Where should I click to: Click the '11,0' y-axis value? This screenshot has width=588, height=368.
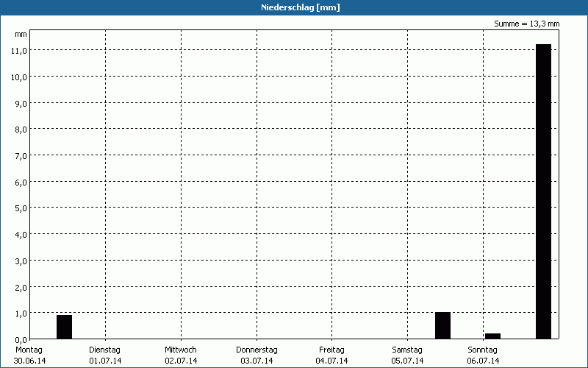(x=19, y=51)
